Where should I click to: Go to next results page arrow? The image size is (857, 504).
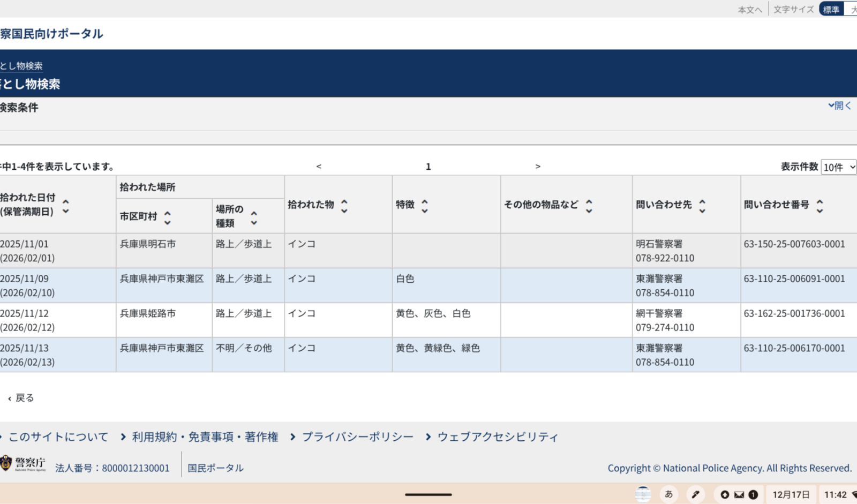pos(538,167)
